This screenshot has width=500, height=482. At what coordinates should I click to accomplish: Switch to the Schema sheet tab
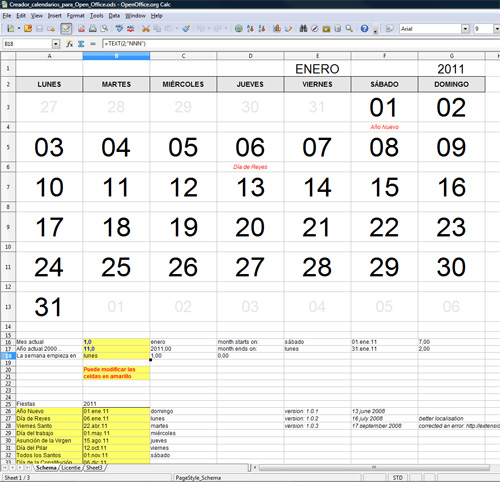point(46,468)
